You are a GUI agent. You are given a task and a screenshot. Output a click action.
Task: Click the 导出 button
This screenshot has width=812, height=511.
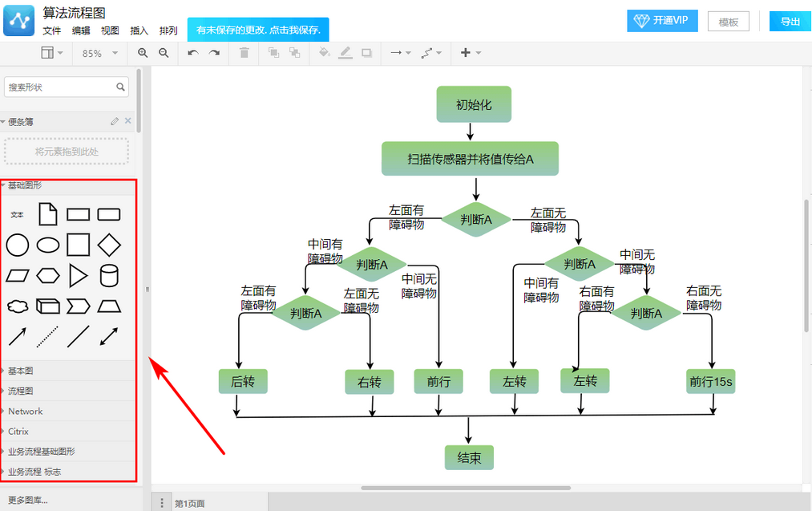pyautogui.click(x=790, y=21)
